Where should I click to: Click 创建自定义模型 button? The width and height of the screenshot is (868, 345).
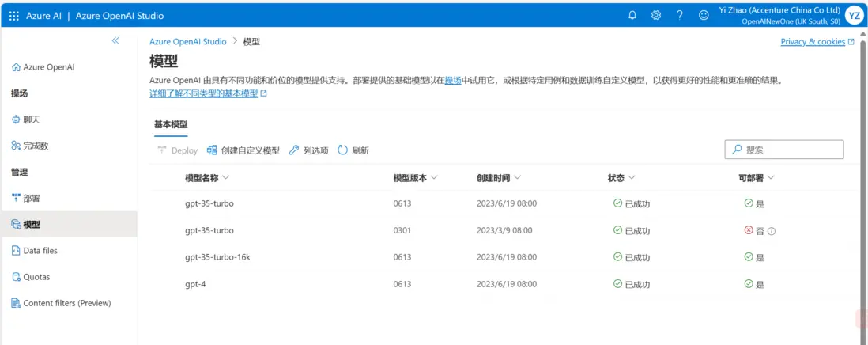[243, 150]
